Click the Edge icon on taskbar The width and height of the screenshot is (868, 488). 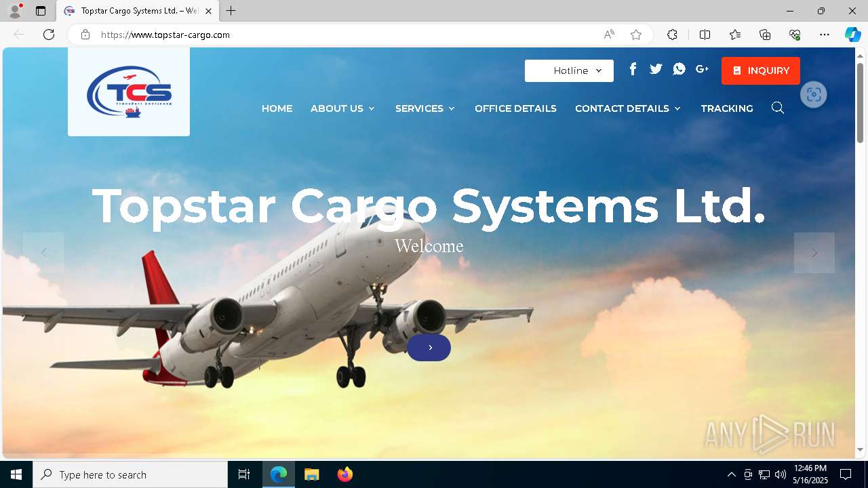point(279,474)
